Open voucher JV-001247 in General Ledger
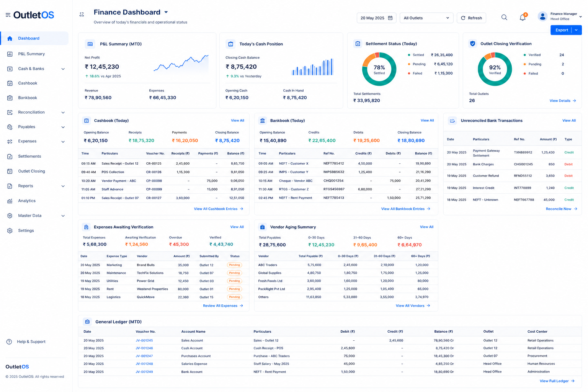The height and width of the screenshot is (392, 588). tap(144, 356)
